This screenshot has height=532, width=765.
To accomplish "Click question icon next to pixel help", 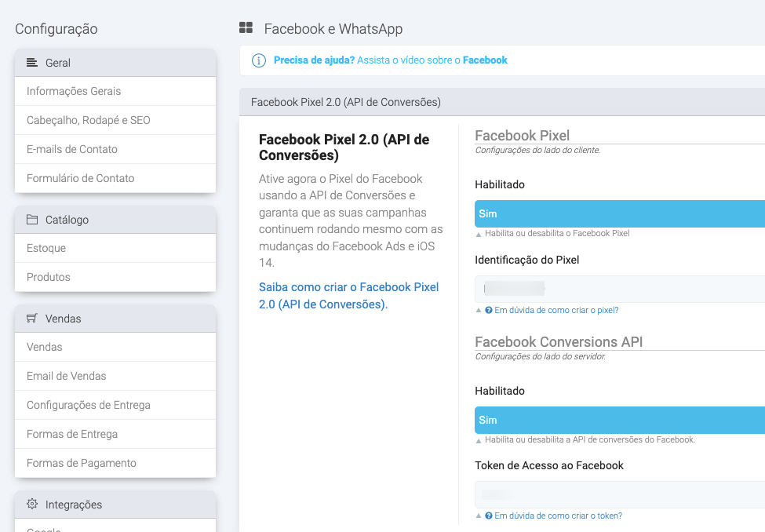I will click(x=489, y=311).
